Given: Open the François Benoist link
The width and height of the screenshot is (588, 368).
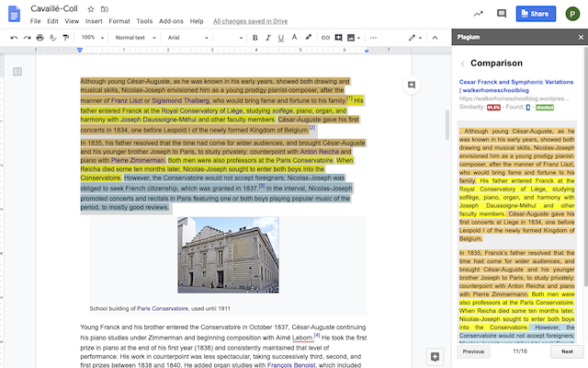Looking at the screenshot, I should pyautogui.click(x=291, y=365).
